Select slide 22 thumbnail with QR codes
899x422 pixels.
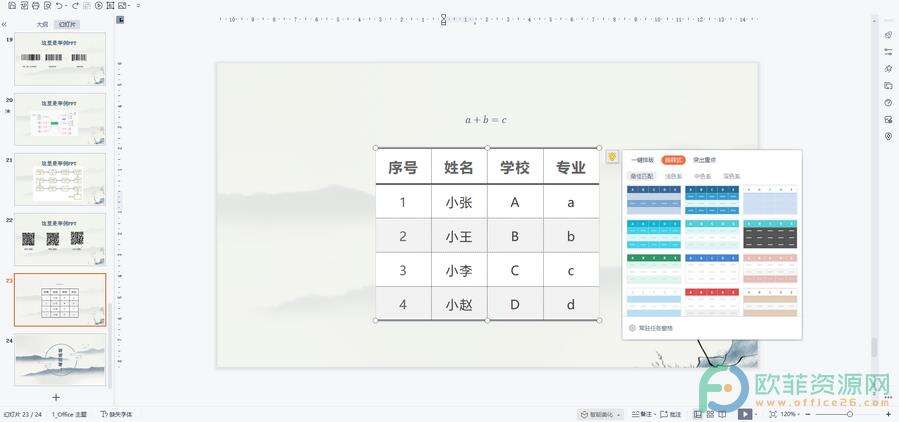[60, 239]
